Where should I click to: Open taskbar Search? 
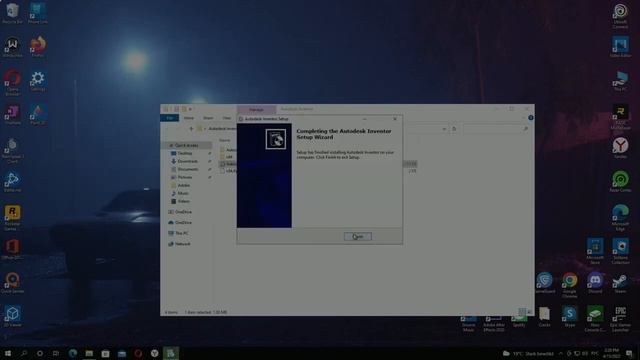[x=24, y=353]
